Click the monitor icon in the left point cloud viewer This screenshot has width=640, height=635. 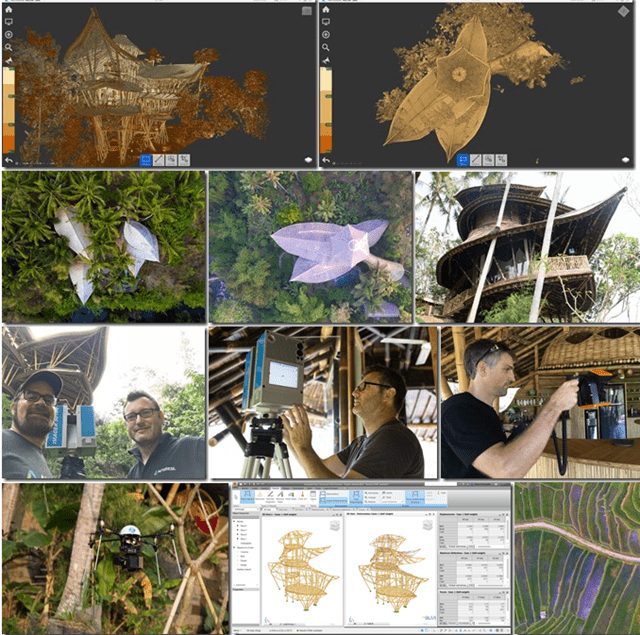click(x=8, y=20)
